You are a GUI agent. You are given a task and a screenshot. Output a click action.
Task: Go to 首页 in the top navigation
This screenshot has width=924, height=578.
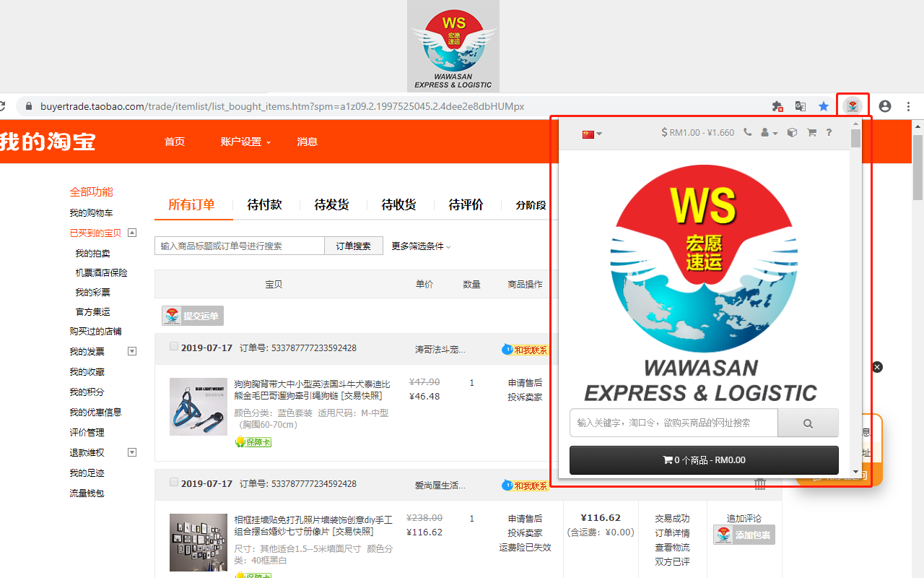(x=175, y=142)
